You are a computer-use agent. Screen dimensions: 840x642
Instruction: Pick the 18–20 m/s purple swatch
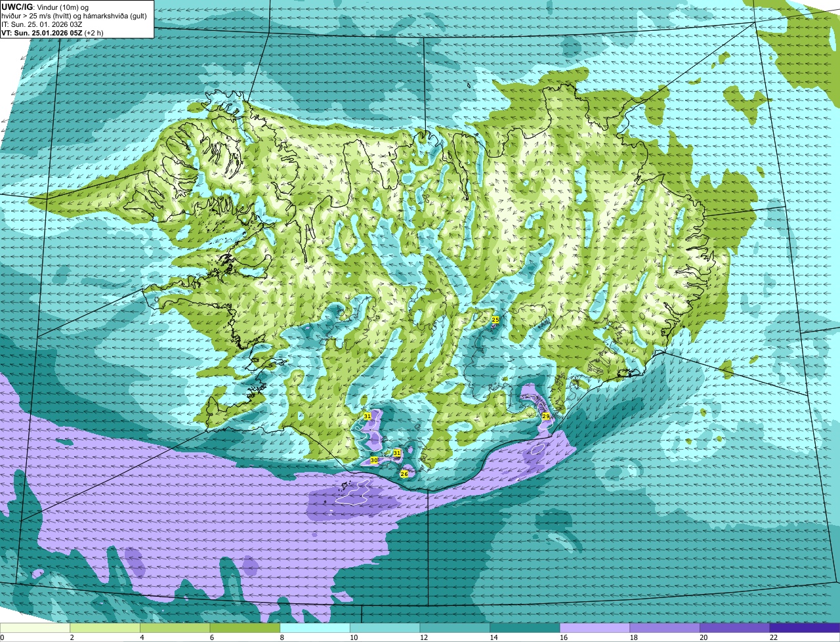pos(665,628)
